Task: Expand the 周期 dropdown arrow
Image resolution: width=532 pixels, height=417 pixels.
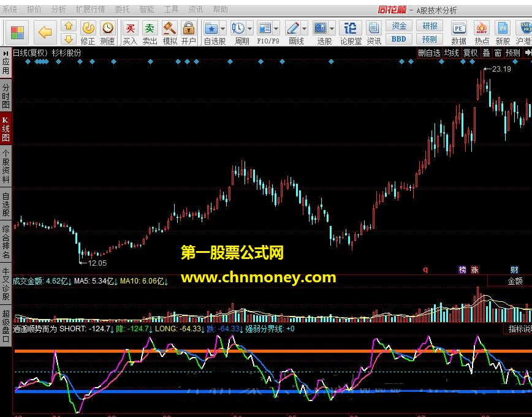Action: click(249, 29)
